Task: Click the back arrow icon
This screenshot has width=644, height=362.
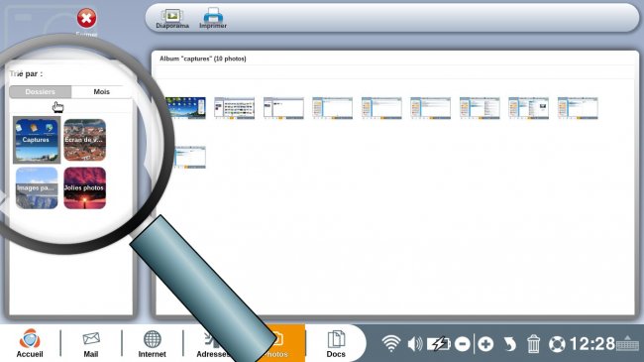Action: (509, 344)
